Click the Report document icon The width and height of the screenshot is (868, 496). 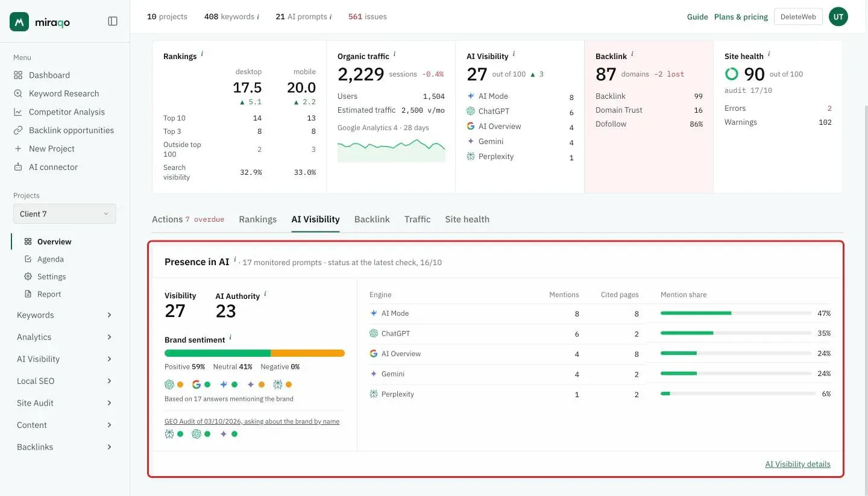[x=28, y=294]
